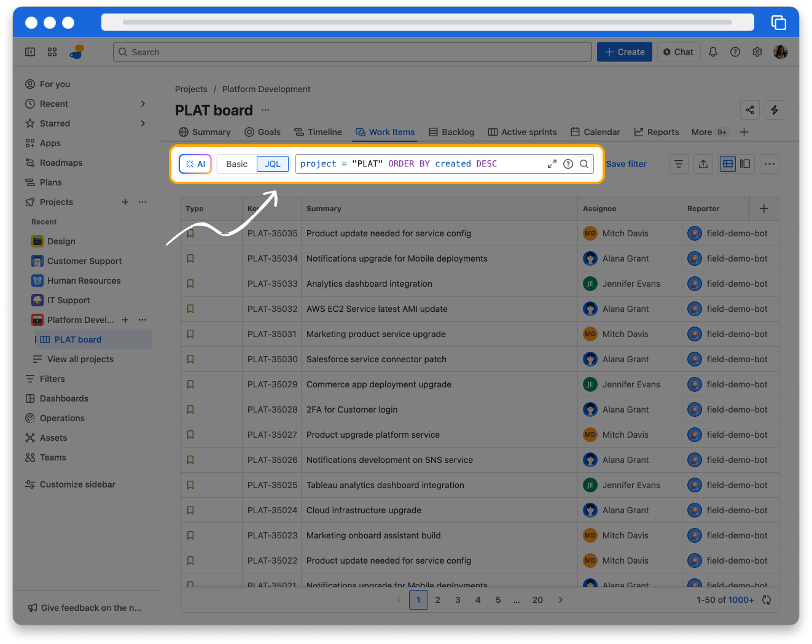812x644 pixels.
Task: Click the 1000+ results count link
Action: point(741,600)
